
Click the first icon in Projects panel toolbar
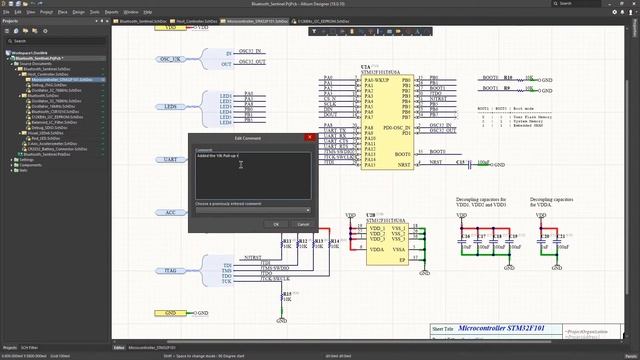[x=7, y=31]
